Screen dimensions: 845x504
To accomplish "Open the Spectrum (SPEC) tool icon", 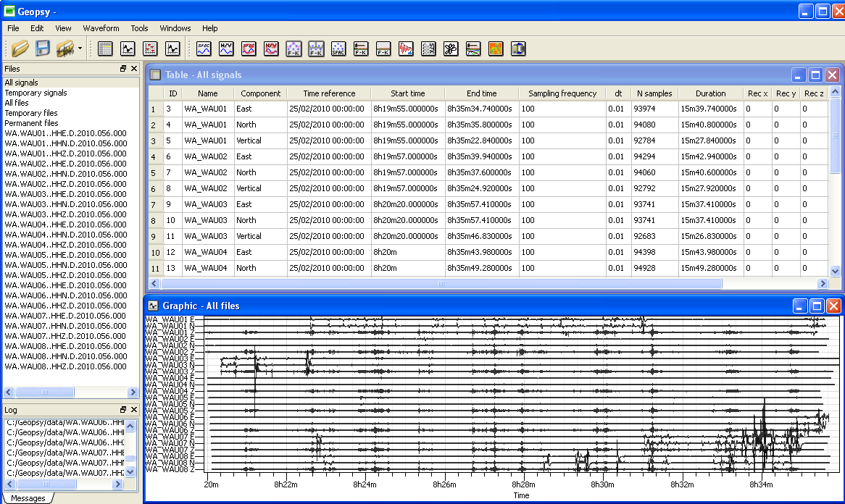I will (x=204, y=49).
